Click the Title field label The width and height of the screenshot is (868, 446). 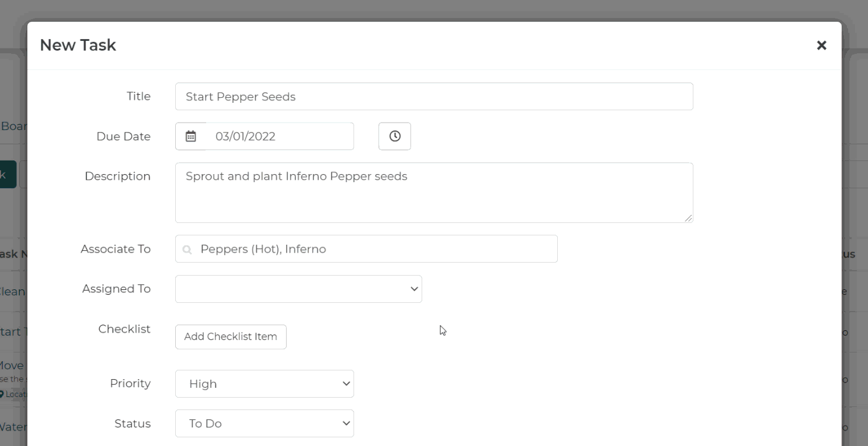(x=139, y=96)
